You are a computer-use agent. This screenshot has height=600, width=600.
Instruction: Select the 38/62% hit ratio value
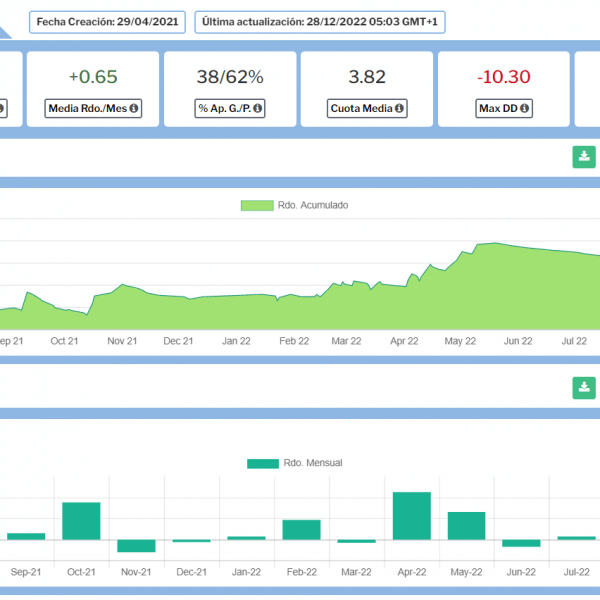(230, 77)
